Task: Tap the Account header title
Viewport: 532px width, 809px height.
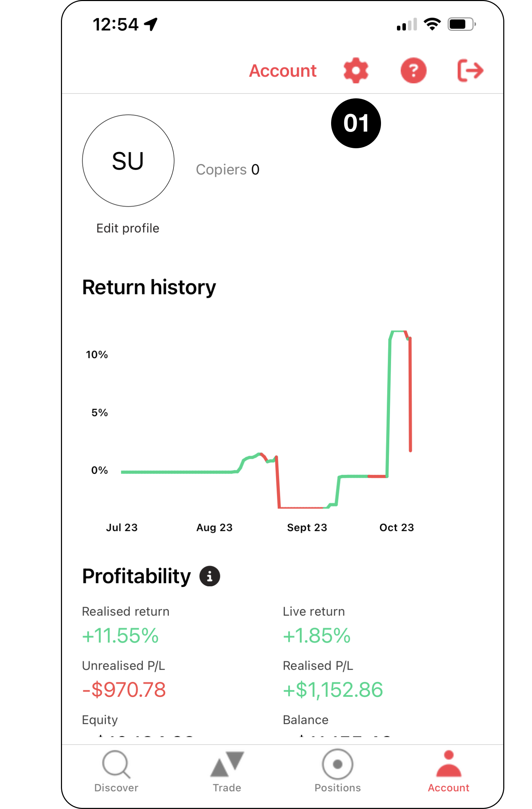Action: pyautogui.click(x=283, y=71)
